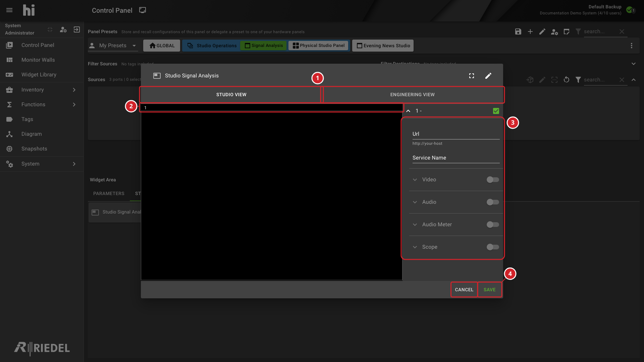Image resolution: width=644 pixels, height=362 pixels.
Task: Expand the Video settings section
Action: point(415,180)
